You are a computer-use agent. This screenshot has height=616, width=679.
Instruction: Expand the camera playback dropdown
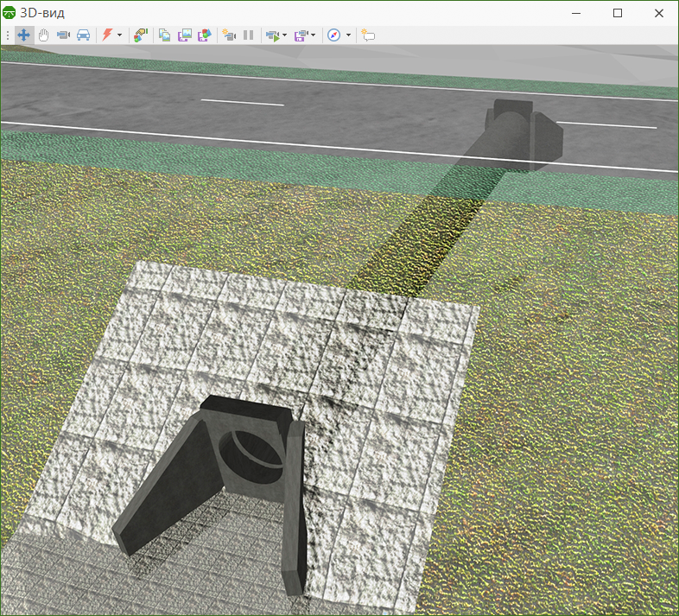[284, 35]
